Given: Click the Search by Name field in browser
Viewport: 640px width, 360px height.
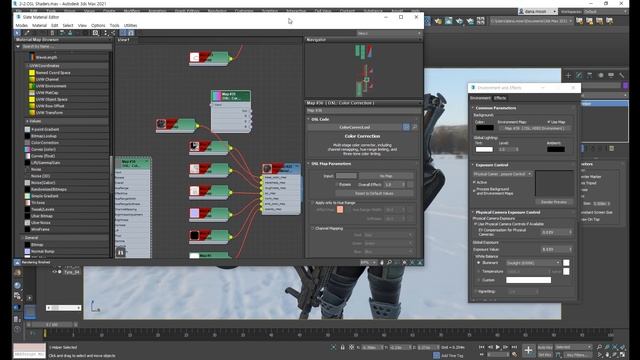Looking at the screenshot, I should (x=66, y=47).
